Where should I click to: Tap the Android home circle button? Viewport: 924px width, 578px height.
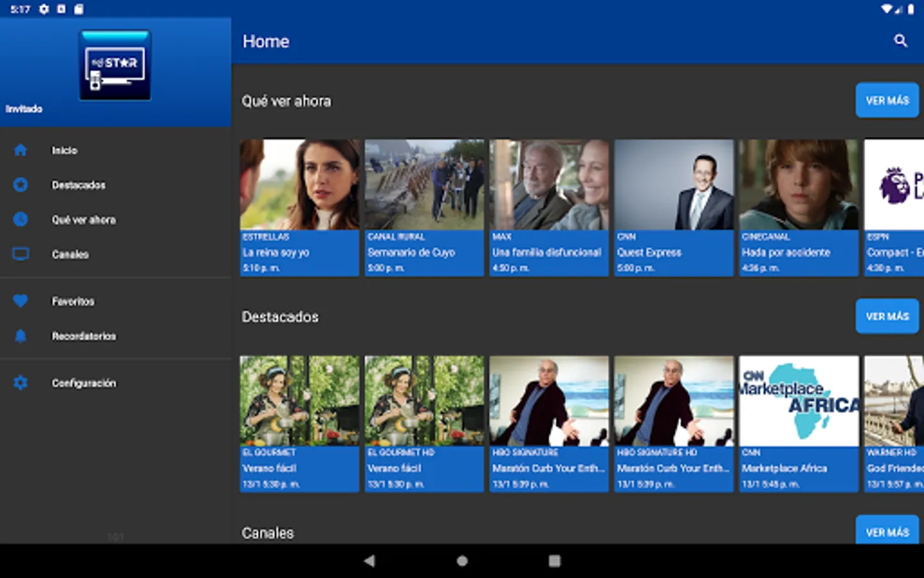click(x=462, y=561)
